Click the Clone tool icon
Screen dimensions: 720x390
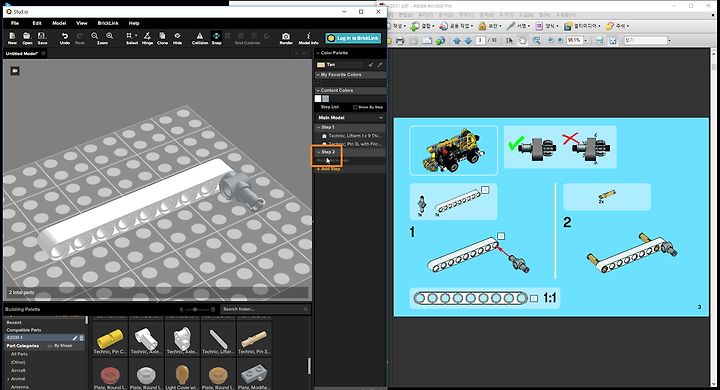(x=163, y=38)
